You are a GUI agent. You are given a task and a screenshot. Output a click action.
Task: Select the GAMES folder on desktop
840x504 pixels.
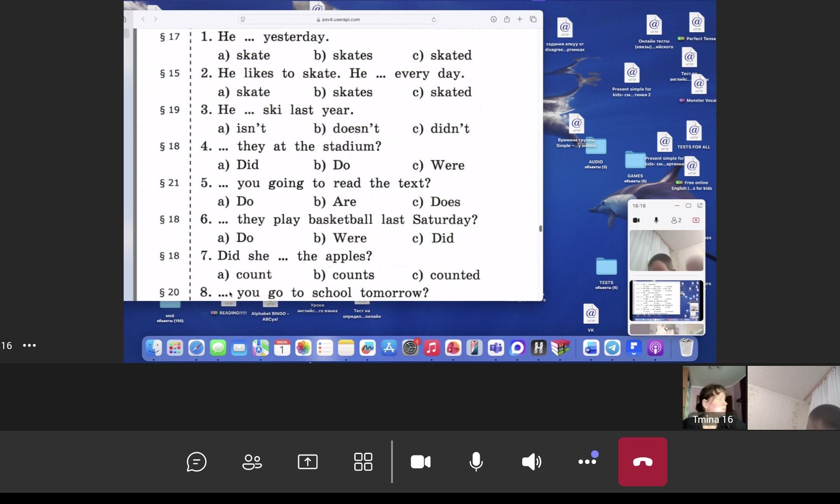point(635,167)
